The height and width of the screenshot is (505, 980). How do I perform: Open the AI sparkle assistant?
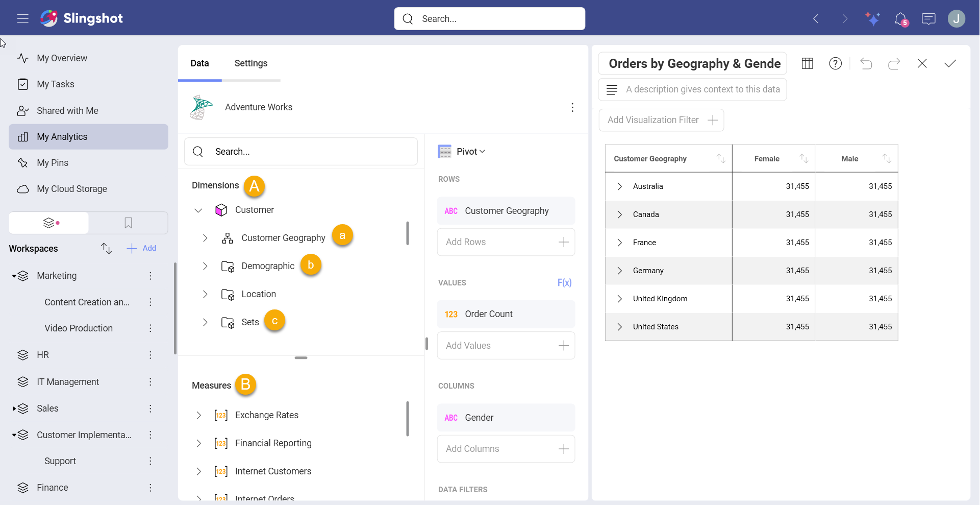click(872, 19)
